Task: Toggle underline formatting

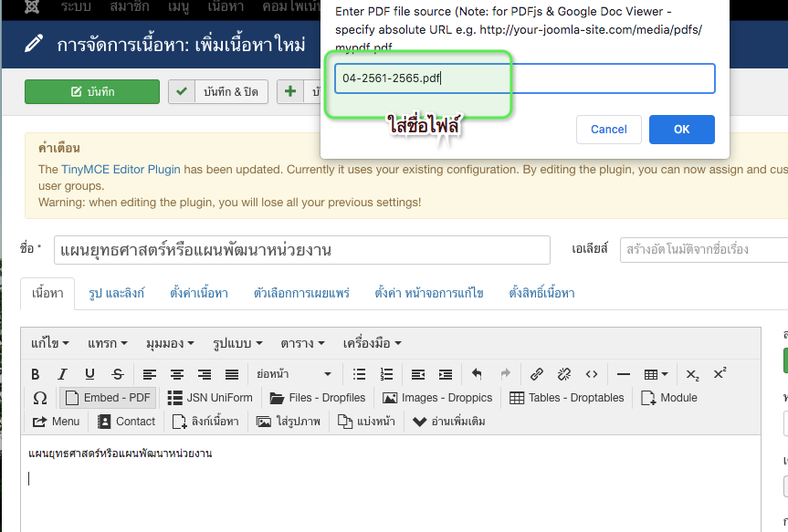Action: (90, 374)
